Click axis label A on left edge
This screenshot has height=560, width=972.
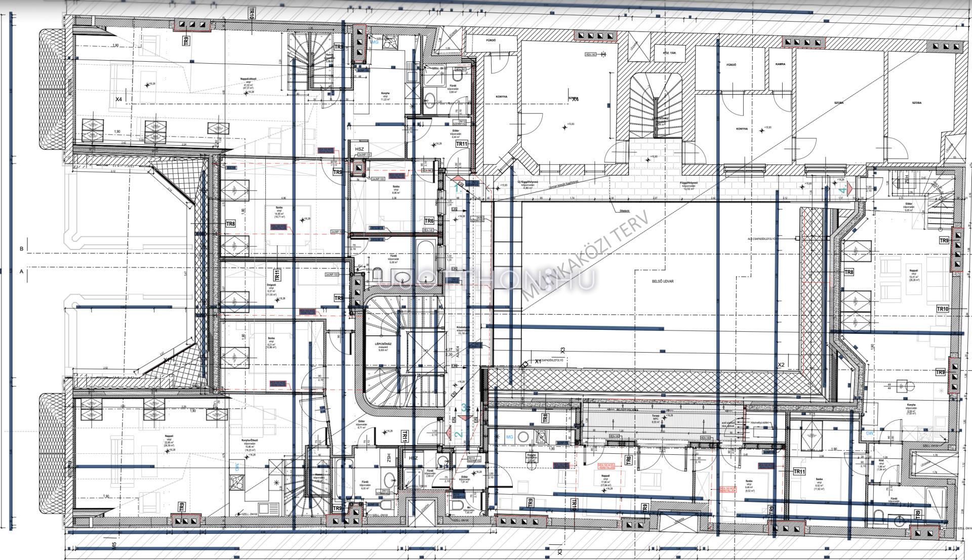(21, 272)
